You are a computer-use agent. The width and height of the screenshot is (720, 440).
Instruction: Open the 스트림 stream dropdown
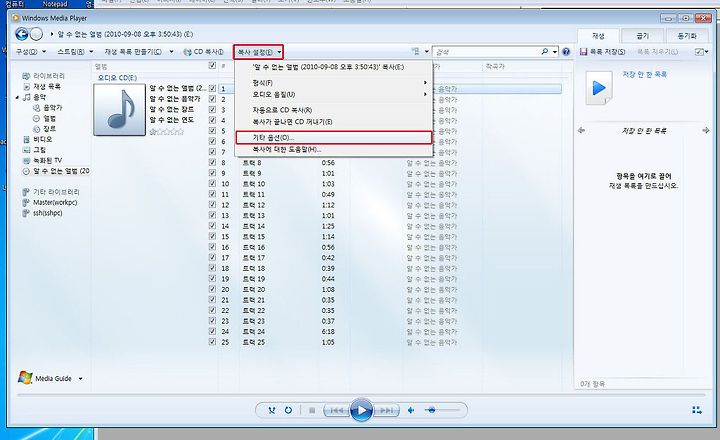(x=75, y=51)
